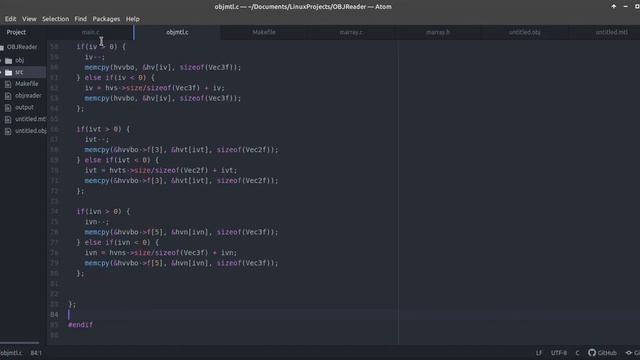The image size is (640, 360).
Task: Switch to the Makefile tab
Action: pos(264,32)
